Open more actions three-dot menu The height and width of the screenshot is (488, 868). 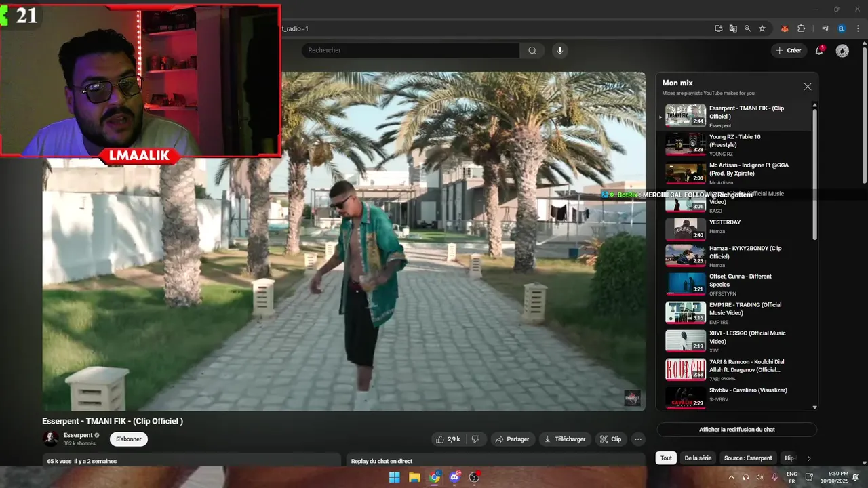coord(637,439)
